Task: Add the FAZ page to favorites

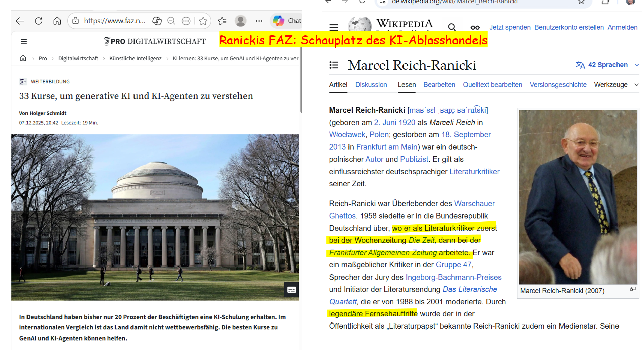Action: coord(203,21)
